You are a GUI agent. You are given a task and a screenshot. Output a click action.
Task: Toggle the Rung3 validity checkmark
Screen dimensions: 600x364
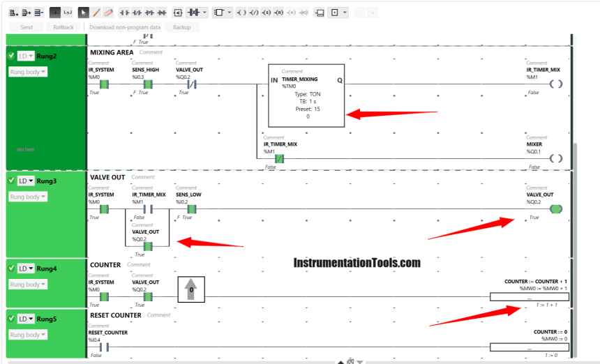11,181
